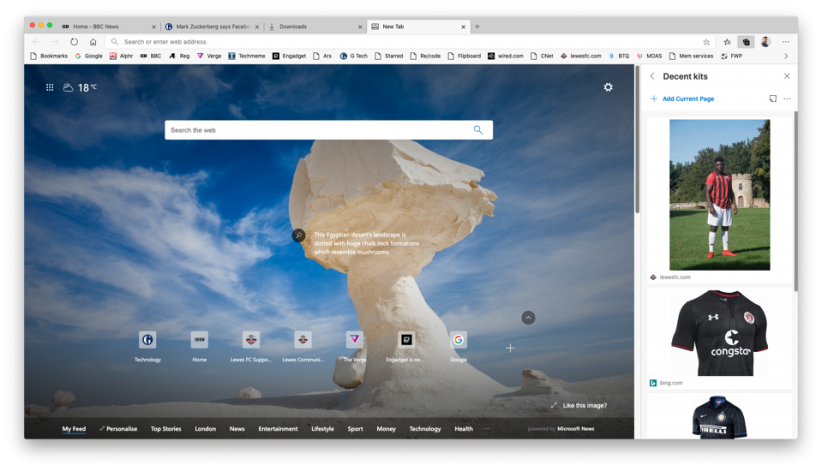Select Sport feed section

(355, 429)
